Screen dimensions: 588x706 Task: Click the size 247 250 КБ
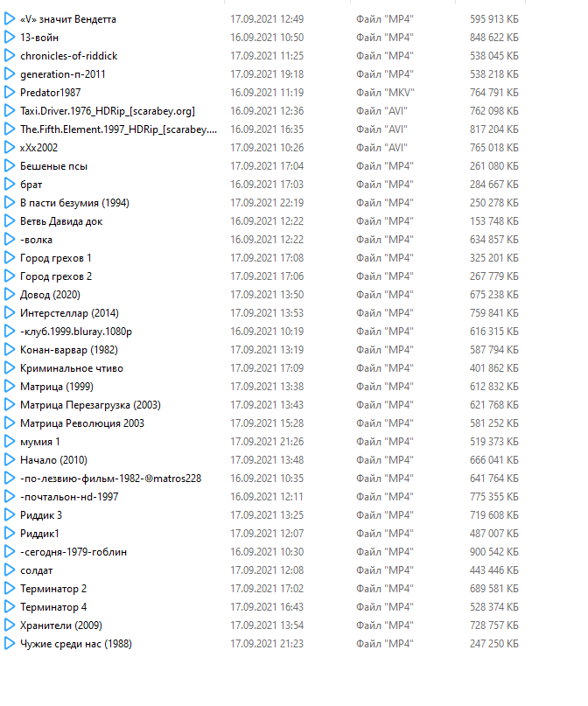[x=493, y=643]
